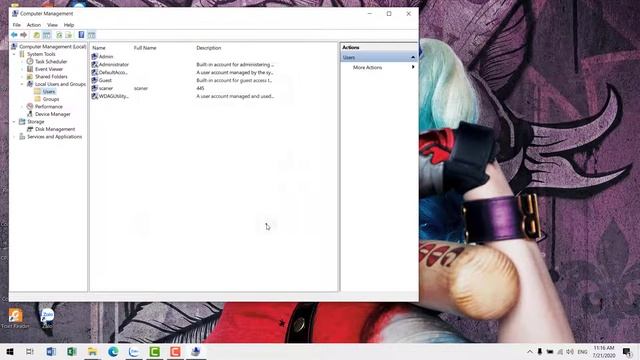
Task: Open Microsoft Edge from the taskbar
Action: pyautogui.click(x=113, y=351)
